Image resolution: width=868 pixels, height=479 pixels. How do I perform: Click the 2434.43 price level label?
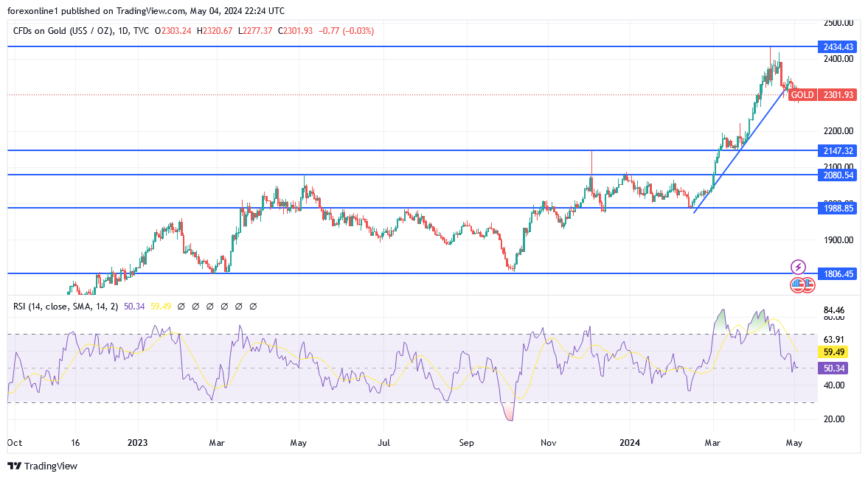coord(838,47)
